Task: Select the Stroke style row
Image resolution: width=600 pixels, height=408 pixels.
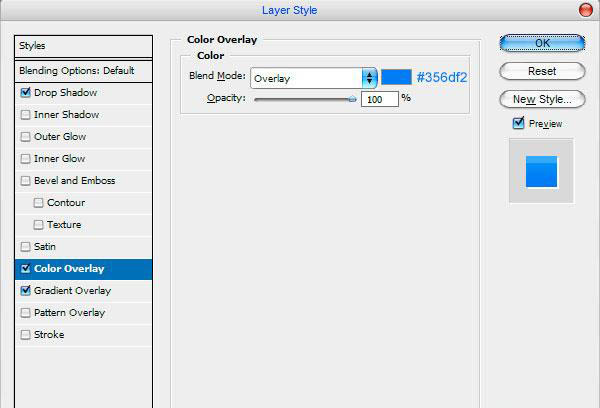Action: (x=83, y=335)
